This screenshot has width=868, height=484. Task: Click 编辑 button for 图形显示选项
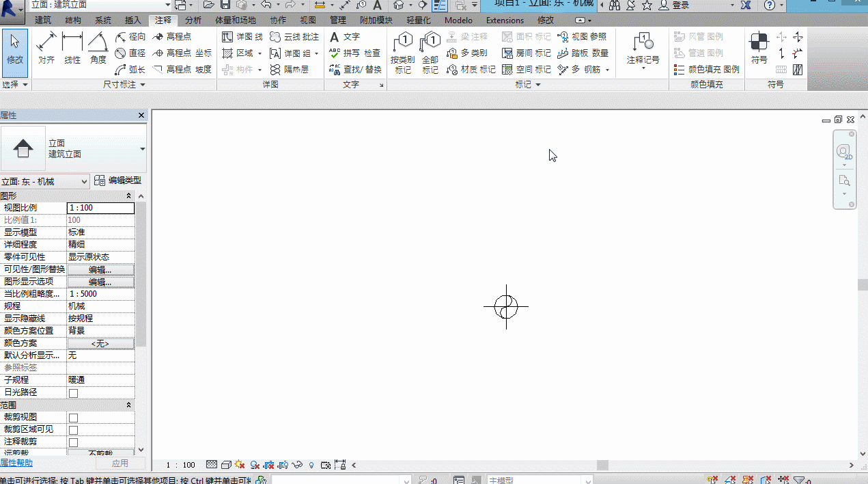pyautogui.click(x=100, y=282)
